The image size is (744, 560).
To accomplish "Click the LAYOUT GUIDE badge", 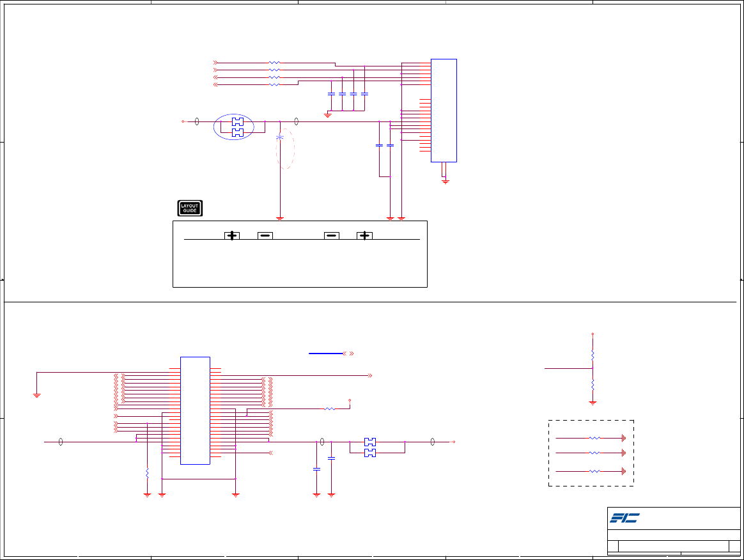I will 190,208.
